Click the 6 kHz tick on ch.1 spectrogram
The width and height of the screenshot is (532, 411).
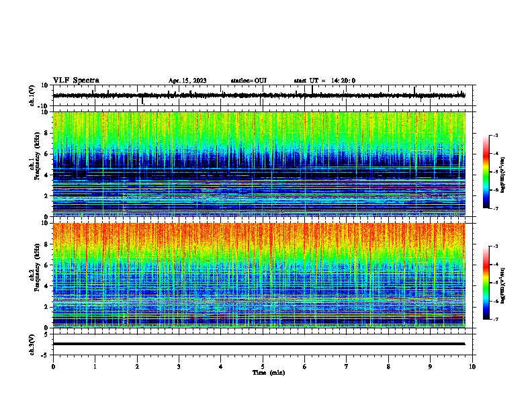pyautogui.click(x=46, y=154)
